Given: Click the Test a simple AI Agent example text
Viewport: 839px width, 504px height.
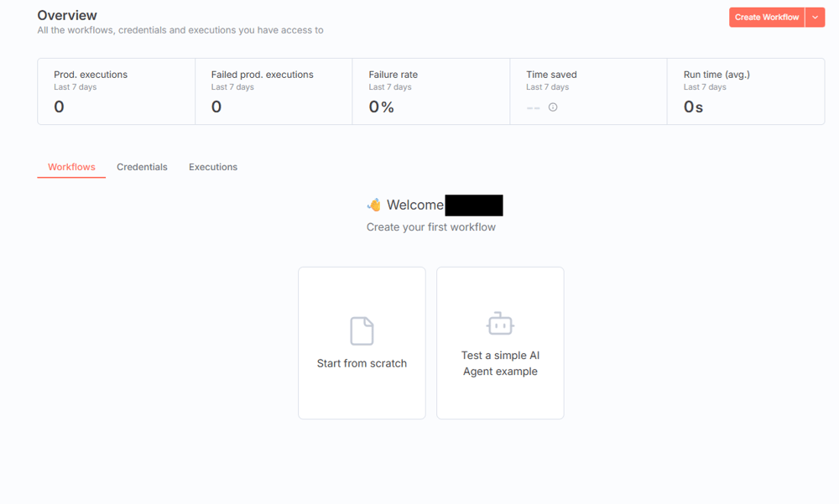Looking at the screenshot, I should [x=500, y=363].
